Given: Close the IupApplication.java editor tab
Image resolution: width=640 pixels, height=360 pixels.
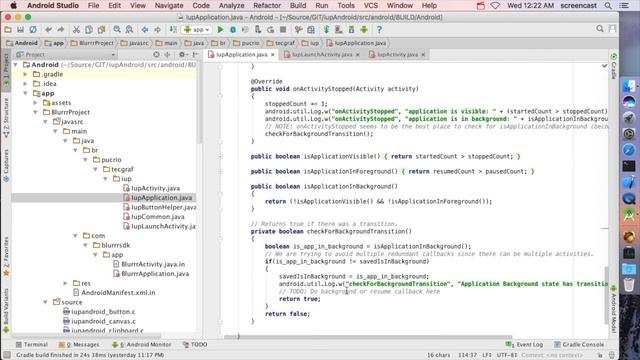Looking at the screenshot, I should click(273, 55).
